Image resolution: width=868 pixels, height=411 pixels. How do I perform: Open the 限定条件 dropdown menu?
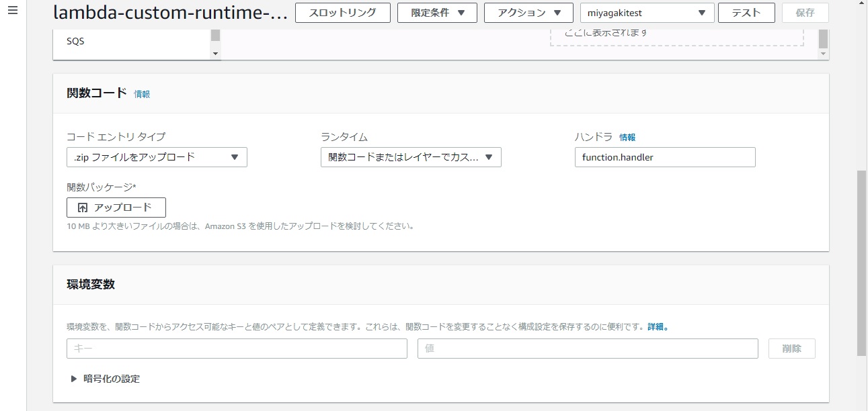pyautogui.click(x=437, y=13)
